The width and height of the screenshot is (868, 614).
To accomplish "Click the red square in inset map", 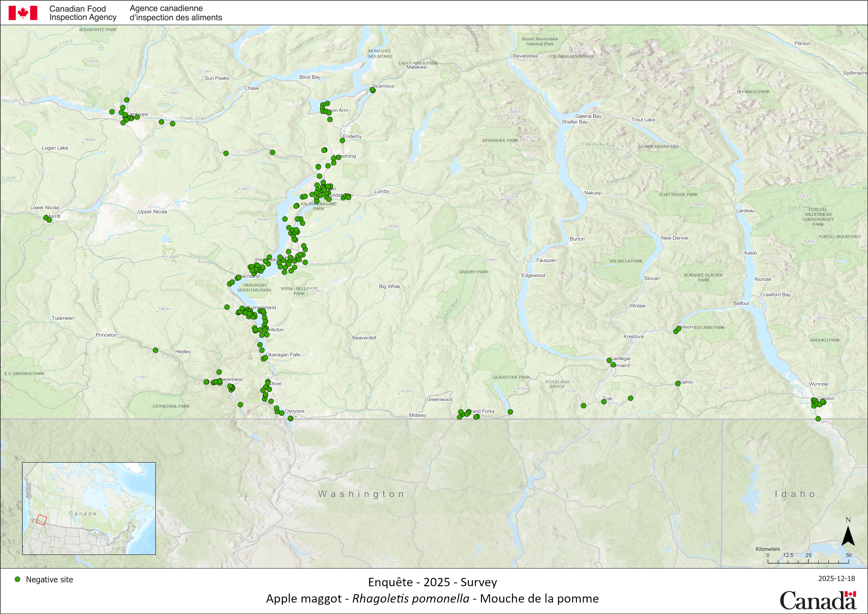I will coord(42,519).
